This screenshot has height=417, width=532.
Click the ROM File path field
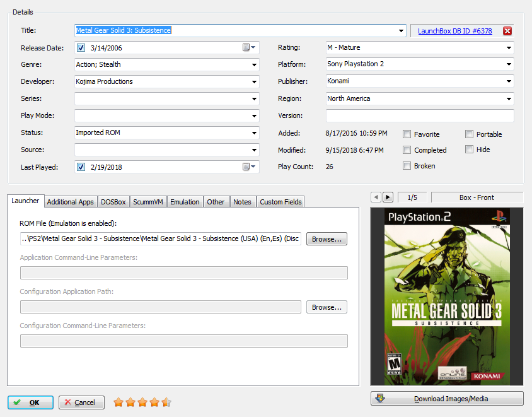[161, 238]
